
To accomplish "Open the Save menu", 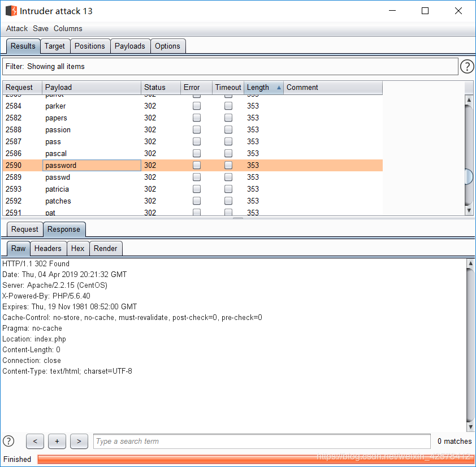I will point(41,28).
